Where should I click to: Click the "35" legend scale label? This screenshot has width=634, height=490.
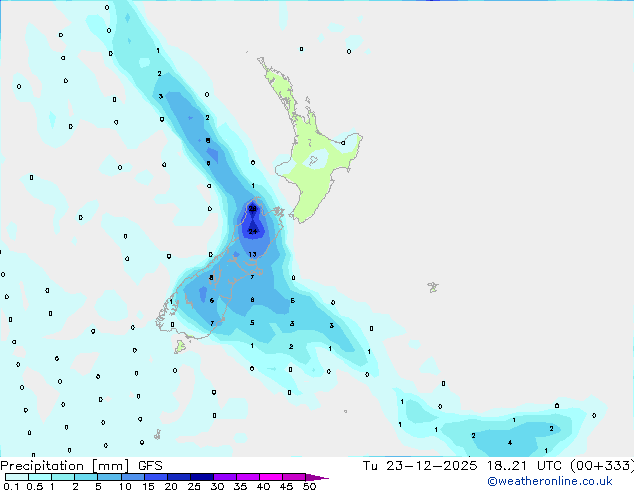[240, 486]
